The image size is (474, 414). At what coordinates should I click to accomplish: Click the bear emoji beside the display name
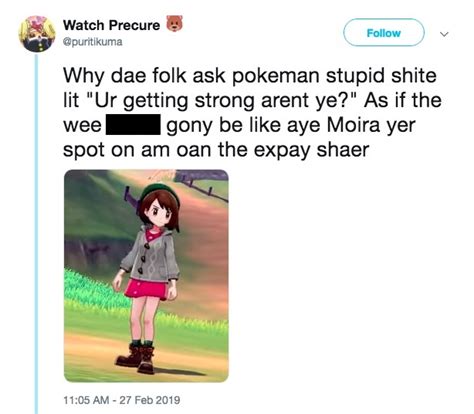point(175,24)
